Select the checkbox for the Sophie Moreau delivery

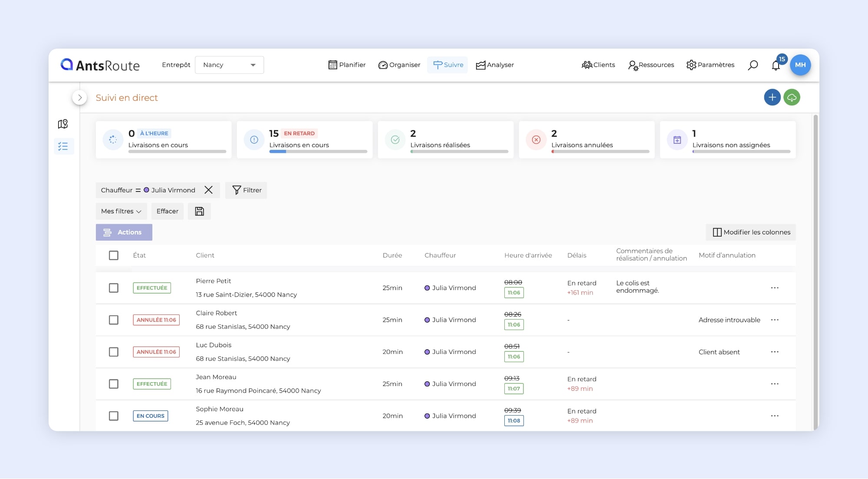click(x=114, y=416)
